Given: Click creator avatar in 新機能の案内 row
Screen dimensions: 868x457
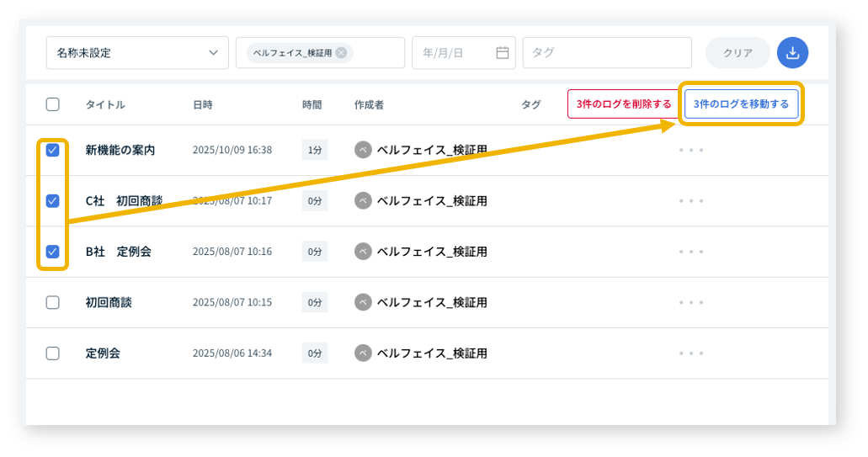Looking at the screenshot, I should 363,151.
